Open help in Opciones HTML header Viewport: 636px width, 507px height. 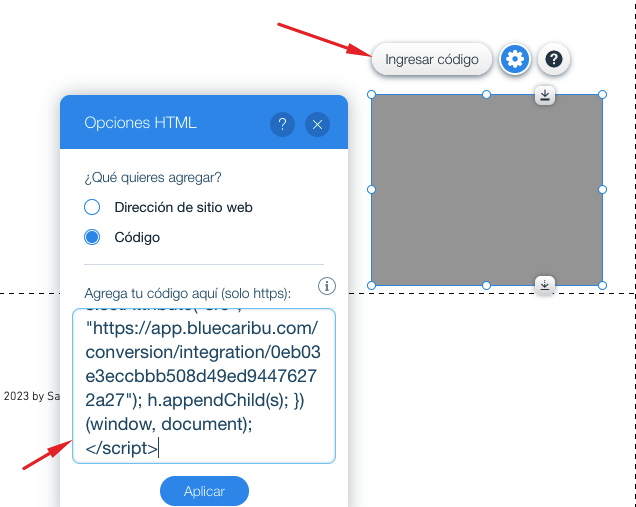282,124
